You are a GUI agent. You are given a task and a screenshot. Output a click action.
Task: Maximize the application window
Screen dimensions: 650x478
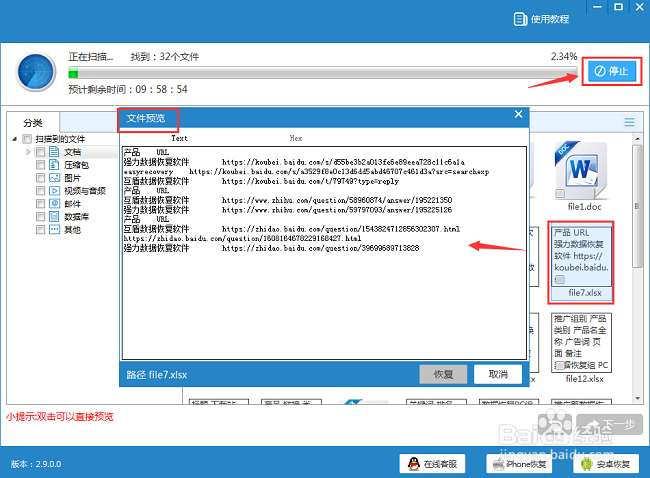(x=618, y=7)
